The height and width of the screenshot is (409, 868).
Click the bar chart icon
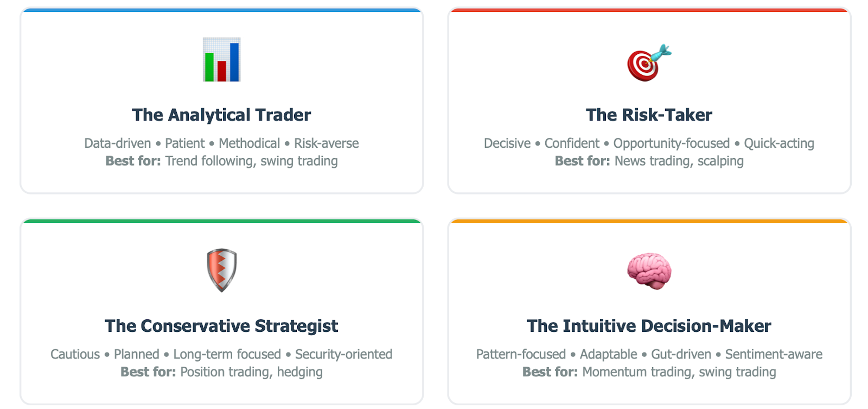tap(221, 60)
